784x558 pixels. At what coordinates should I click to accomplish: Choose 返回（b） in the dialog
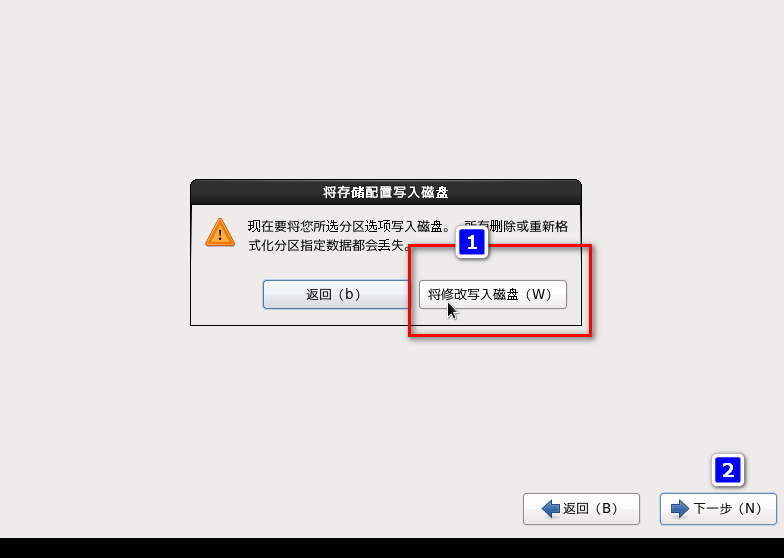[x=336, y=294]
